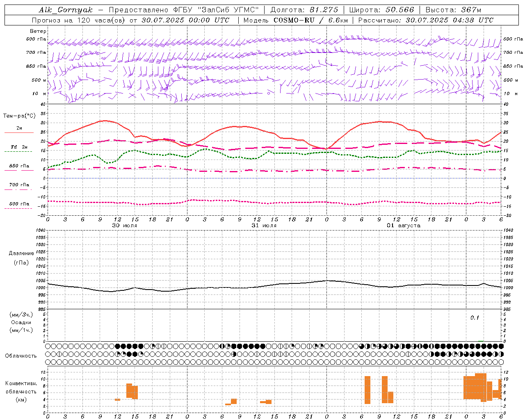Click the Тем-ра(°C) temperature axis title

click(x=19, y=116)
